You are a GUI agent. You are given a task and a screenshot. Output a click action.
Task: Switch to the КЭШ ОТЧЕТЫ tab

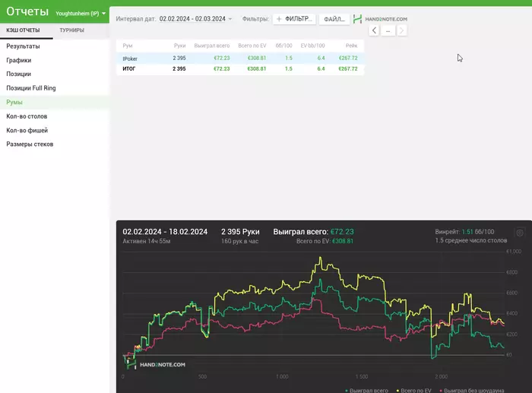click(23, 30)
